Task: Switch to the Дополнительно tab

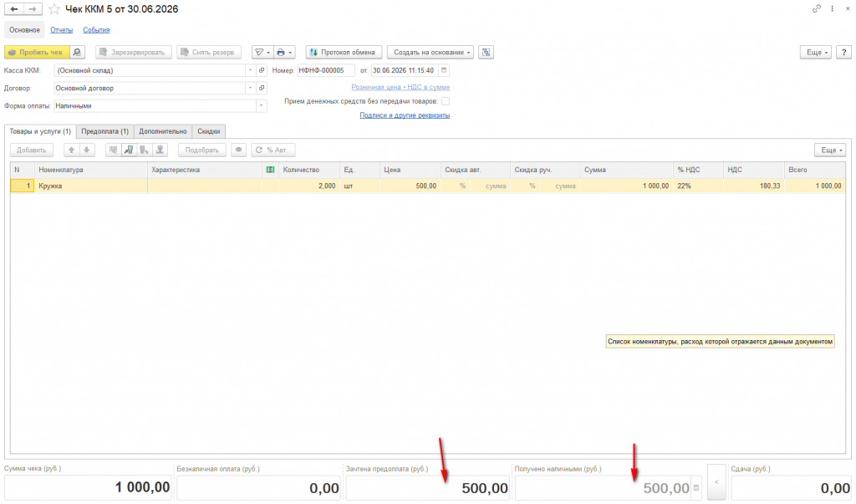Action: tap(163, 131)
